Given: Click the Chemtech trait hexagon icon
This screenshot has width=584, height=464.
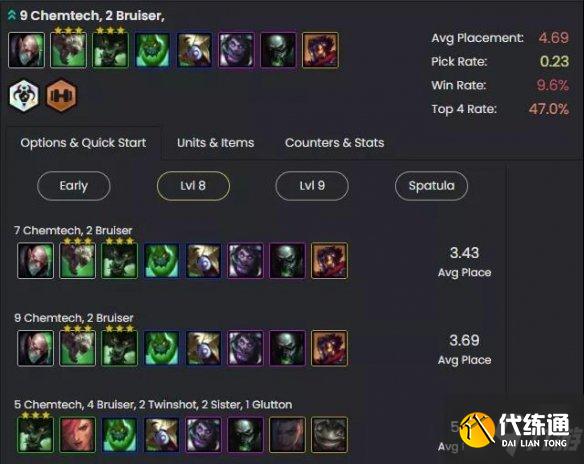Looking at the screenshot, I should point(24,96).
